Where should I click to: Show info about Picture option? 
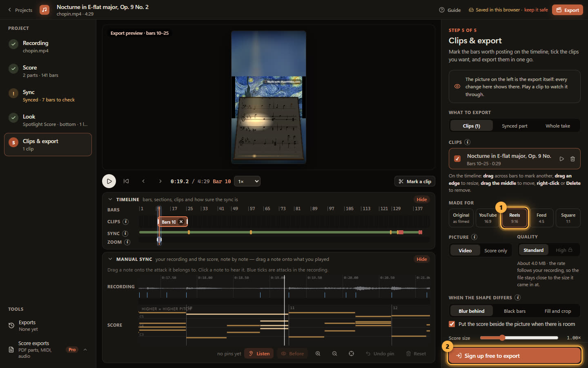pos(474,237)
